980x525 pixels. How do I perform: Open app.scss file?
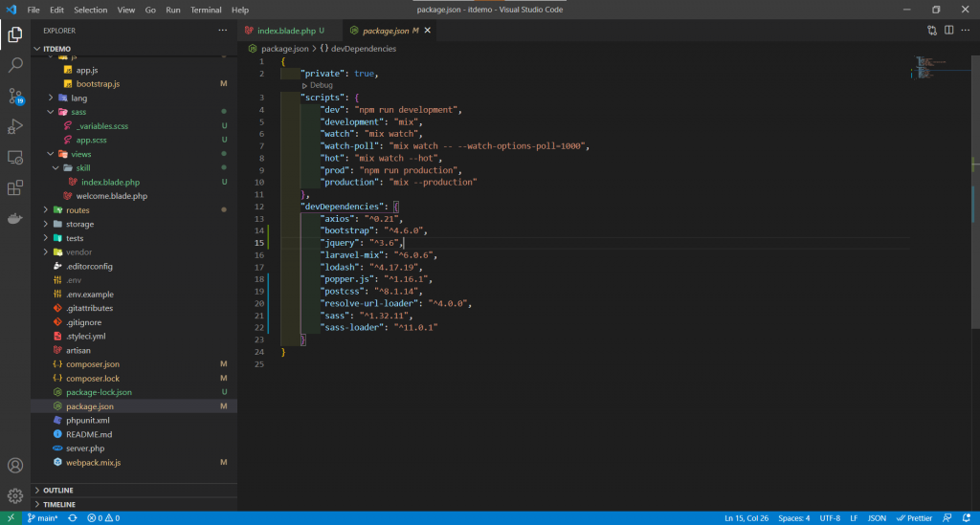point(134,140)
